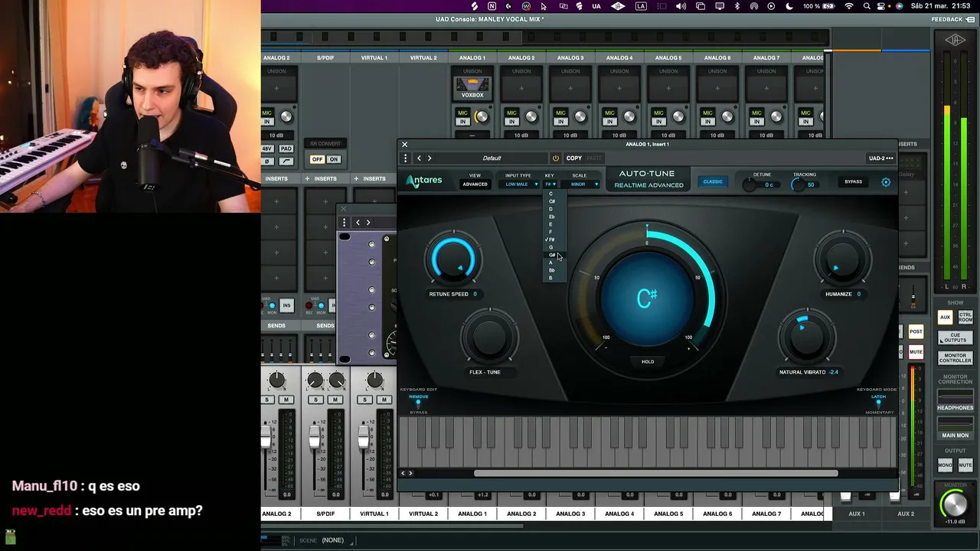Turn SR Convert OFF
Image resolution: width=980 pixels, height=551 pixels.
click(x=317, y=159)
